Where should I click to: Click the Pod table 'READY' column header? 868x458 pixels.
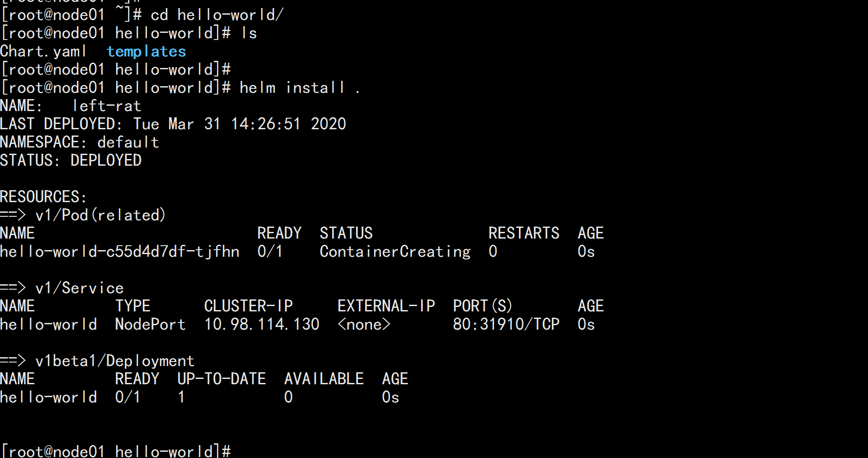(280, 233)
